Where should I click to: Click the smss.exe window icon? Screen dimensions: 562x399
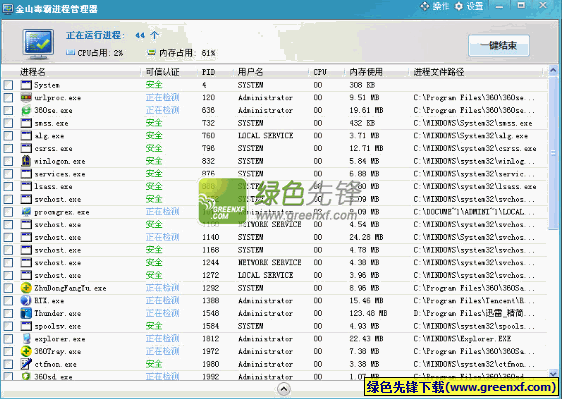pos(26,123)
